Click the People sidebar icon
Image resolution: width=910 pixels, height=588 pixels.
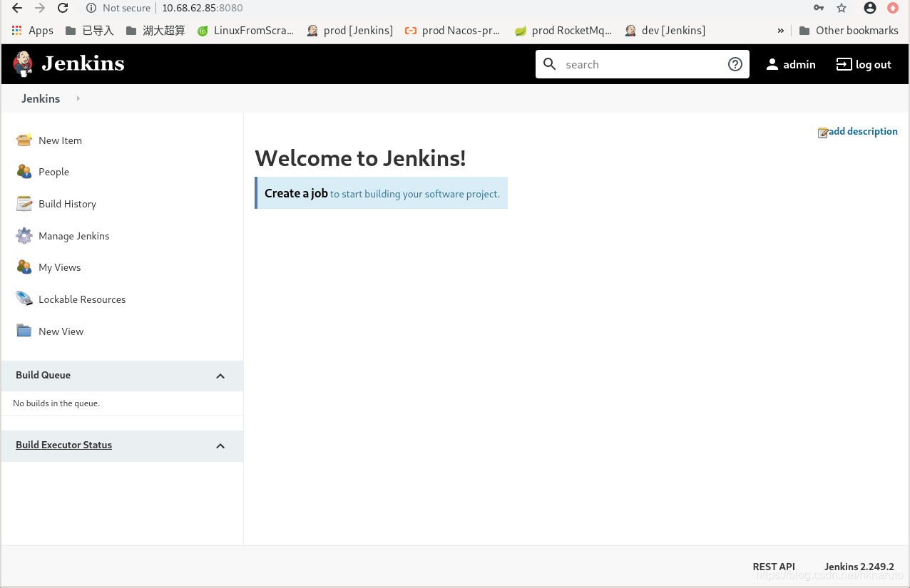[24, 172]
